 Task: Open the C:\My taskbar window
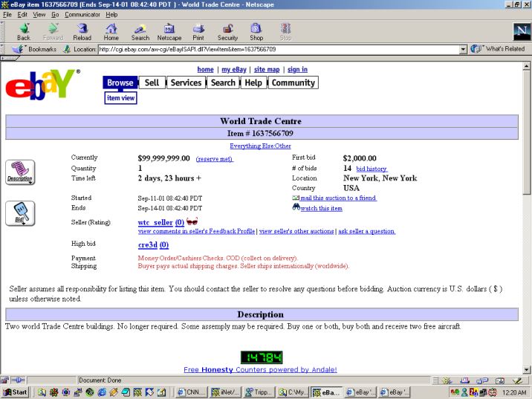tap(293, 392)
